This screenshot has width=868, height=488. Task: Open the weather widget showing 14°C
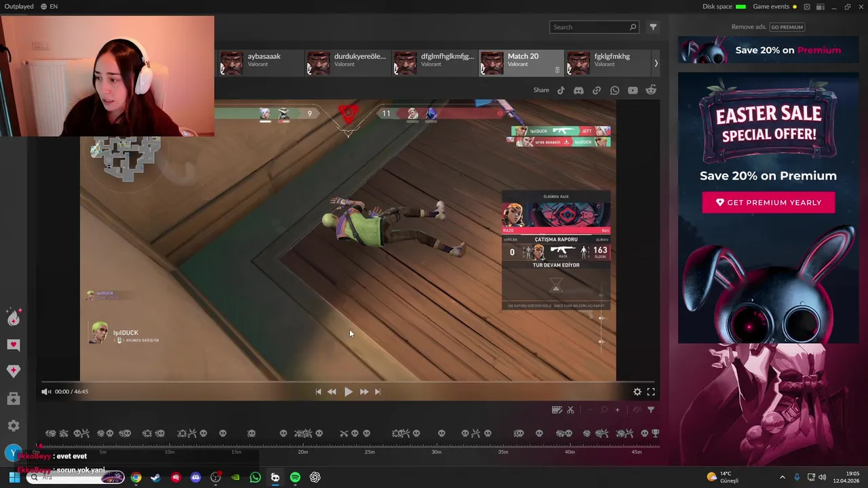click(x=723, y=477)
